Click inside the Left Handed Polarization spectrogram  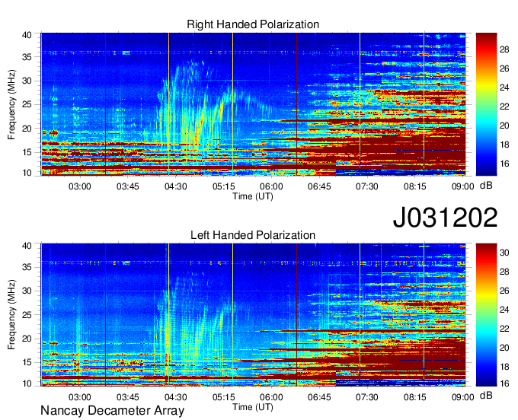pos(253,315)
